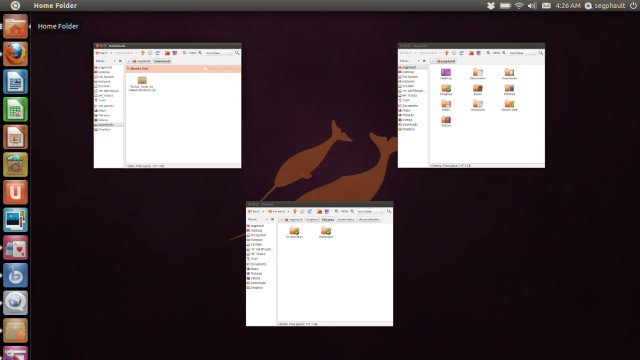Click Computer icon in Downloads window toolbar
Image resolution: width=640 pixels, height=360 pixels.
click(x=175, y=53)
